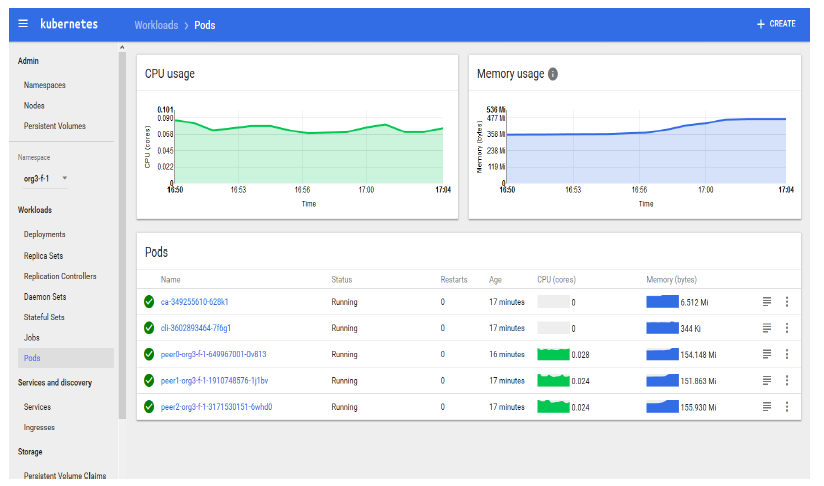
Task: Click running status check icon for peer1-org3-f-1
Action: pos(149,380)
